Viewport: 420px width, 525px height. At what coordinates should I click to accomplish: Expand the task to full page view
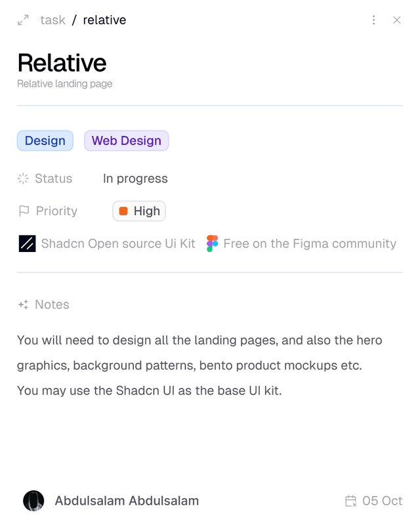pos(22,20)
